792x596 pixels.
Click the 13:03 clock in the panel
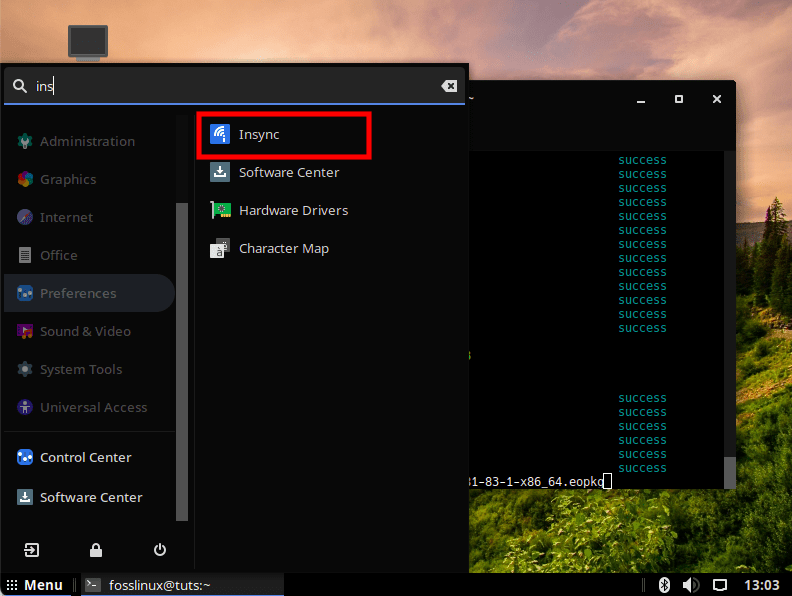point(762,585)
